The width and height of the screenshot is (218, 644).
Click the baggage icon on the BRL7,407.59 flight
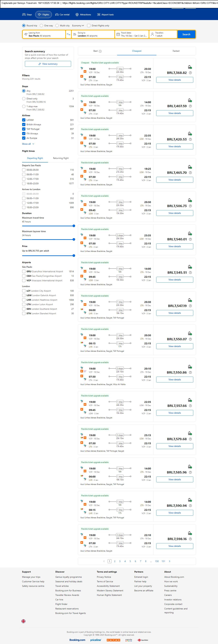pyautogui.click(x=190, y=100)
